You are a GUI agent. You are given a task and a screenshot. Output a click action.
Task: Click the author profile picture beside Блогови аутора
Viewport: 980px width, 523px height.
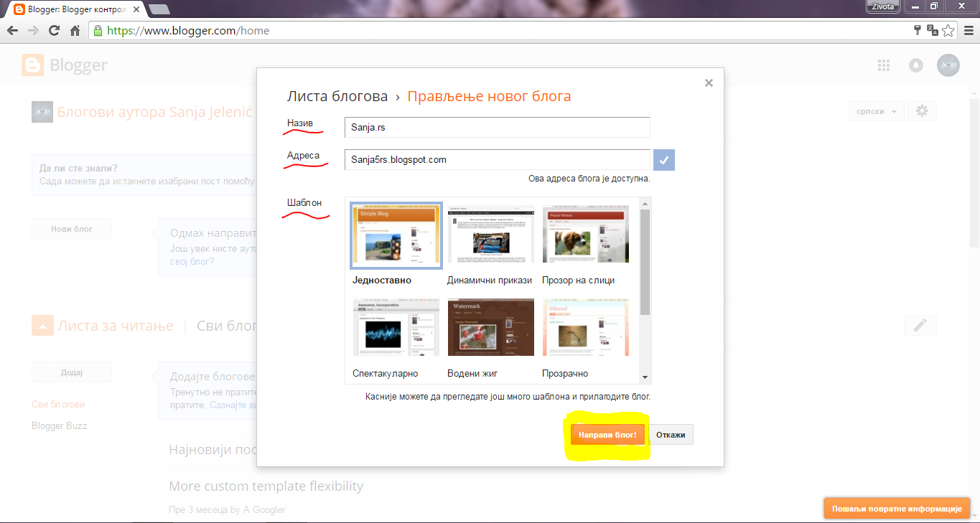[42, 112]
